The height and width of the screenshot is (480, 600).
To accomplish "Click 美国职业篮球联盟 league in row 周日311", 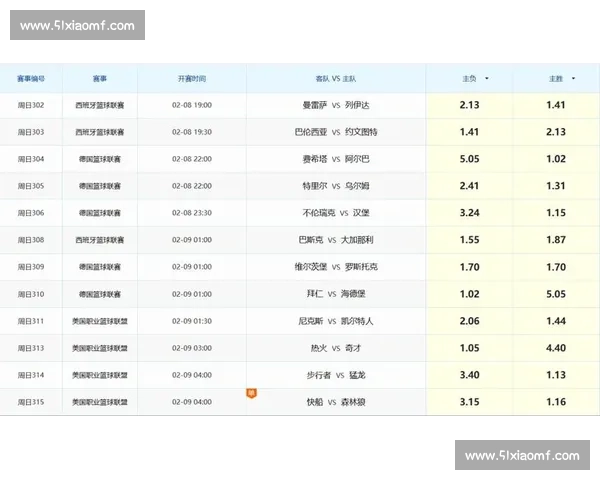I will coord(100,321).
